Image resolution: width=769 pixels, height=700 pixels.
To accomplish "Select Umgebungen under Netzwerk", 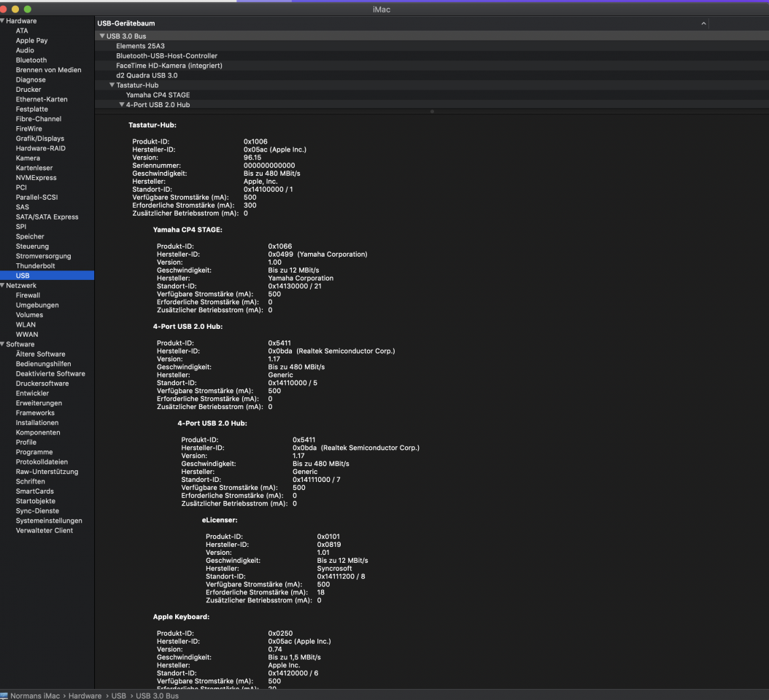I will tap(36, 305).
